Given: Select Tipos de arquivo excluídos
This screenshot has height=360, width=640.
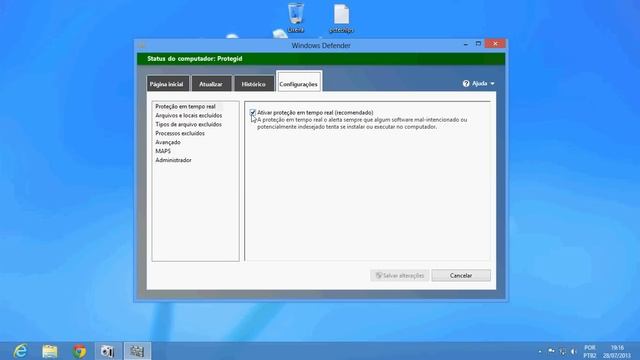Looking at the screenshot, I should pyautogui.click(x=189, y=124).
